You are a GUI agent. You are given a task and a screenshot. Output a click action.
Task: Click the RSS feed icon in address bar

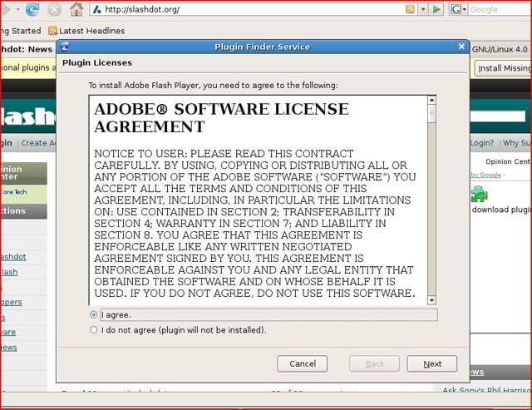(410, 9)
